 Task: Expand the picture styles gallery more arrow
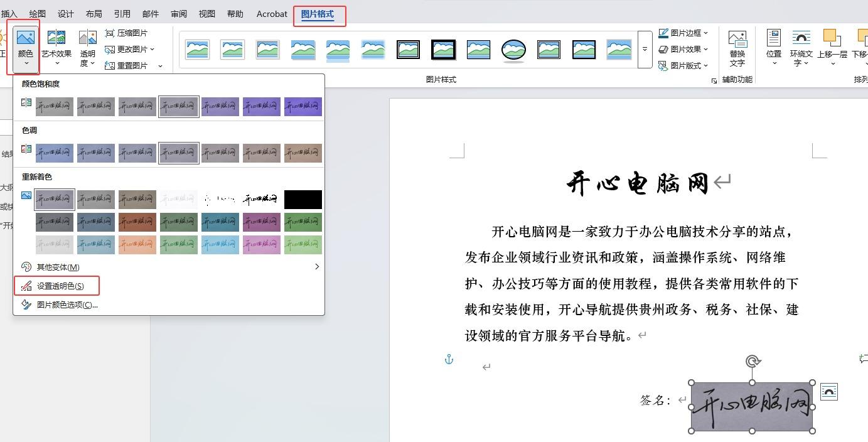645,50
